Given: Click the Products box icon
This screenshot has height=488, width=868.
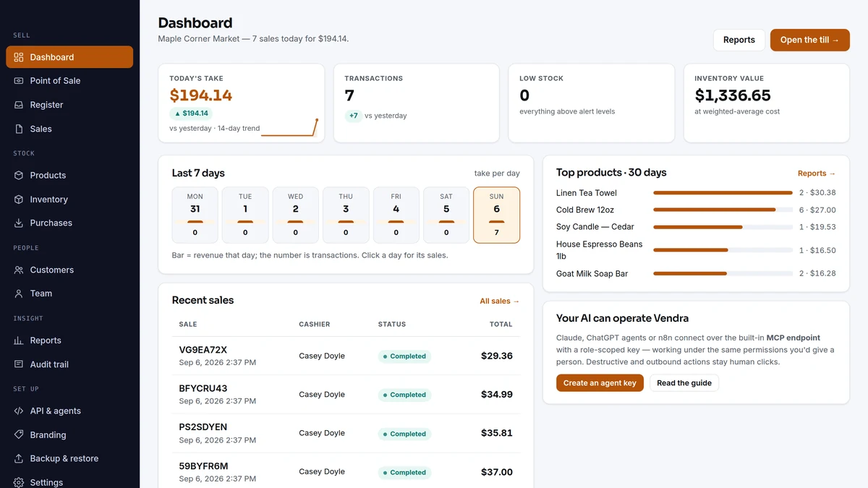Looking at the screenshot, I should [x=19, y=176].
